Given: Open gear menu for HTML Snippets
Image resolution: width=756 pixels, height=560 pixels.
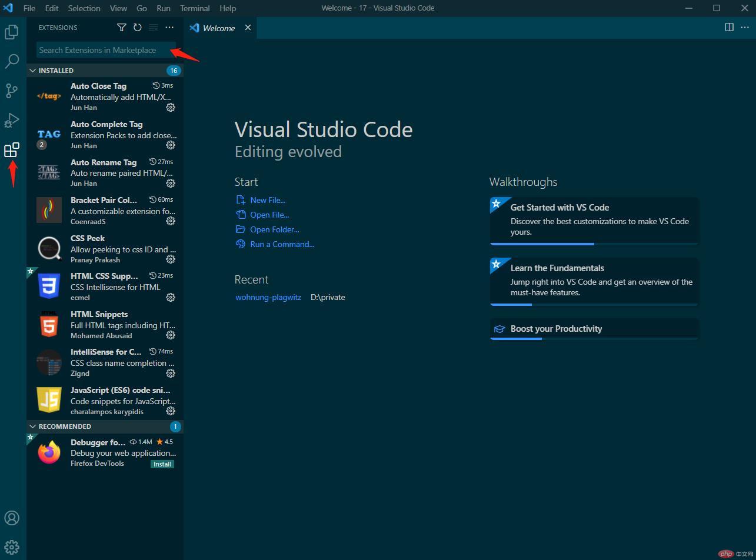Looking at the screenshot, I should pos(171,335).
